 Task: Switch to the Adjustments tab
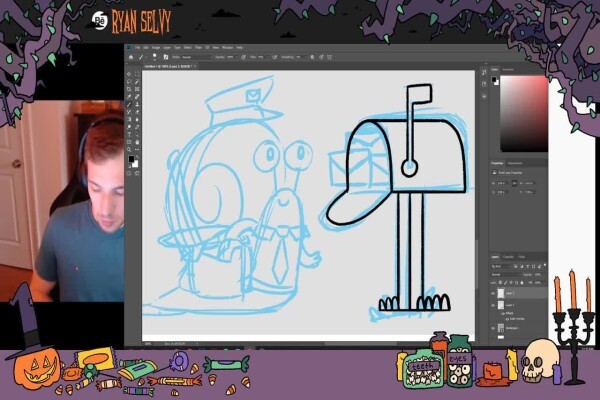point(515,163)
